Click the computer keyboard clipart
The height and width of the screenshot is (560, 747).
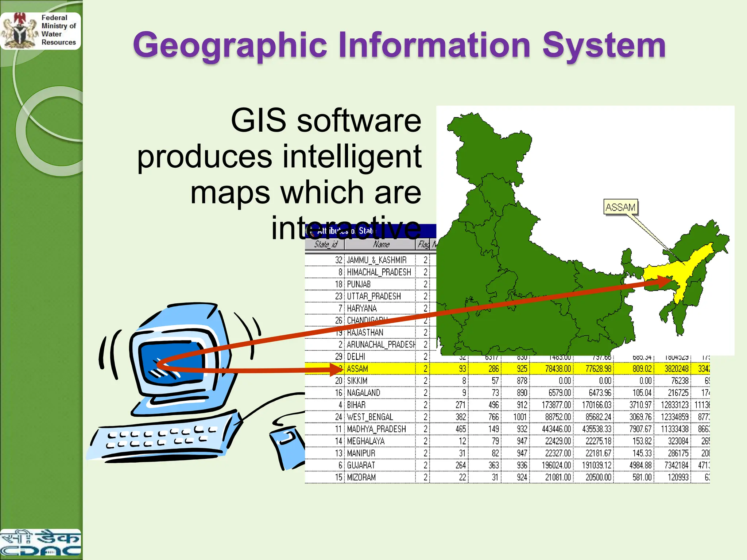(164, 436)
